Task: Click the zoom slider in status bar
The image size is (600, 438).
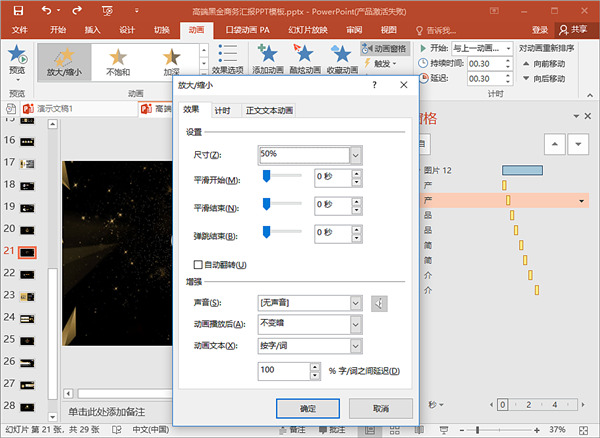Action: coord(477,430)
